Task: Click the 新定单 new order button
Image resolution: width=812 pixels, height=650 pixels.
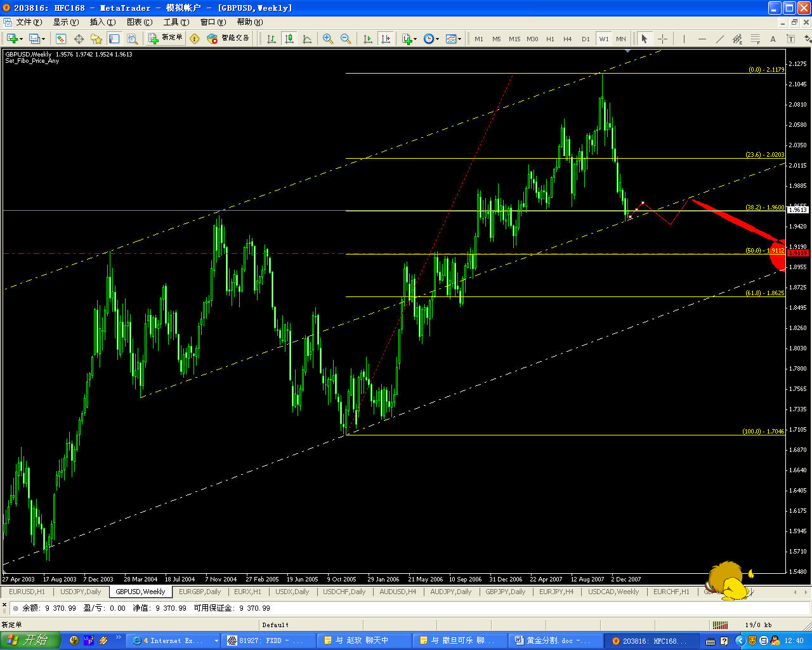Action: tap(165, 38)
